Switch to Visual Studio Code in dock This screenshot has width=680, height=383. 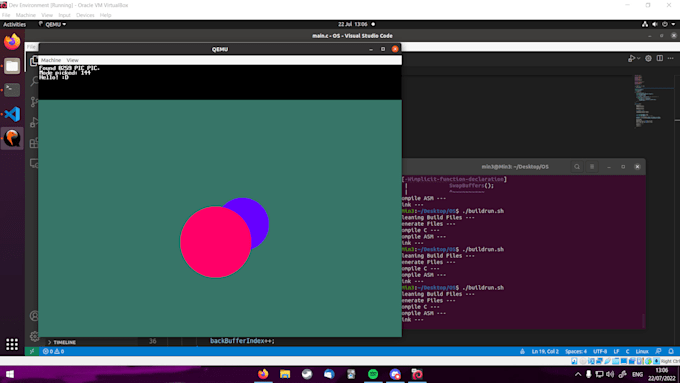[12, 114]
